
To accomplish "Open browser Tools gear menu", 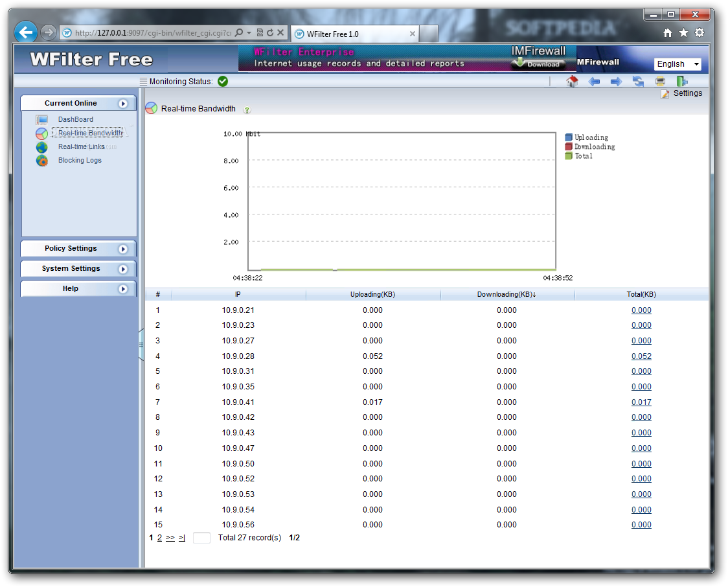I will click(700, 32).
